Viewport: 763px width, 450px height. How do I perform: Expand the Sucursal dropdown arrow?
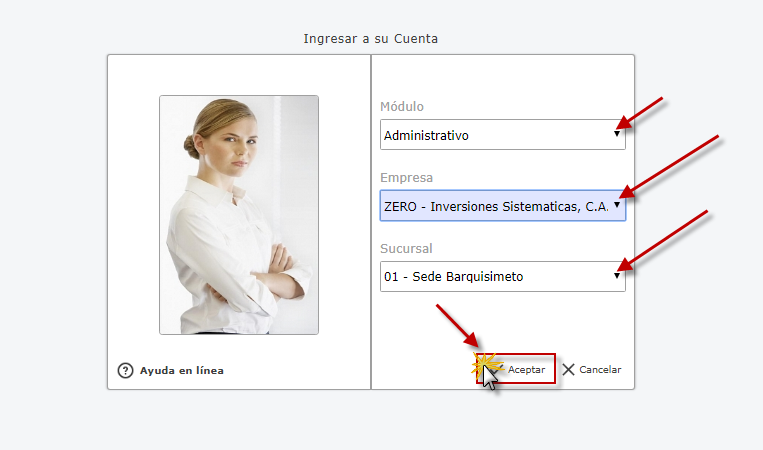pyautogui.click(x=616, y=276)
